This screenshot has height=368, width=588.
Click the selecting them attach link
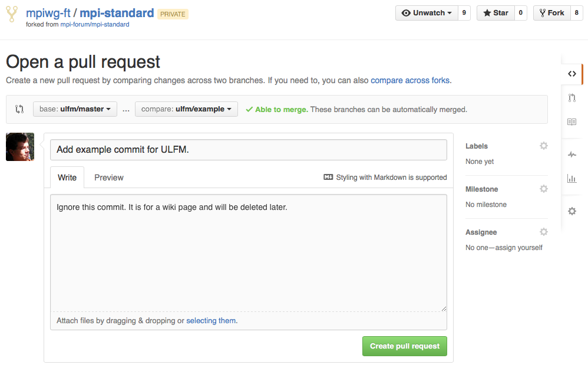click(x=211, y=321)
